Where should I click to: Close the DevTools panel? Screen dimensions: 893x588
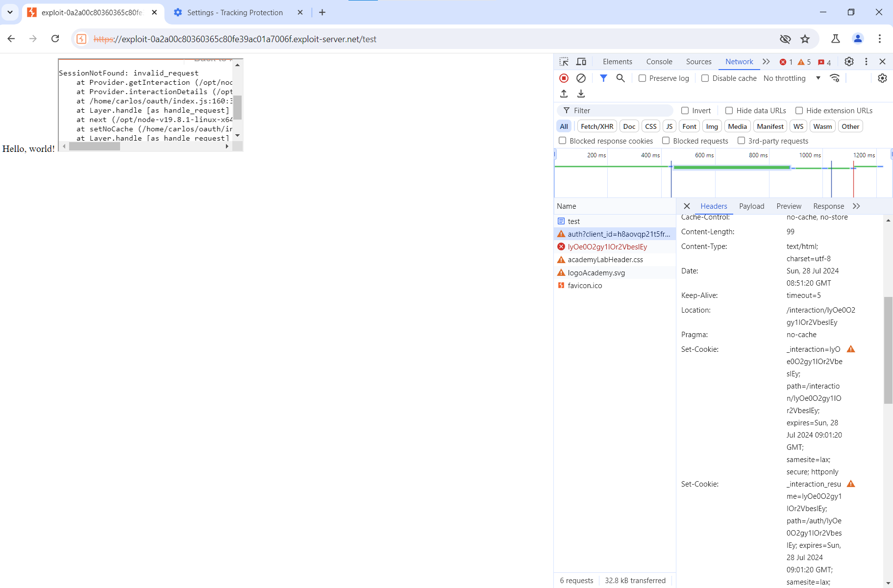883,62
